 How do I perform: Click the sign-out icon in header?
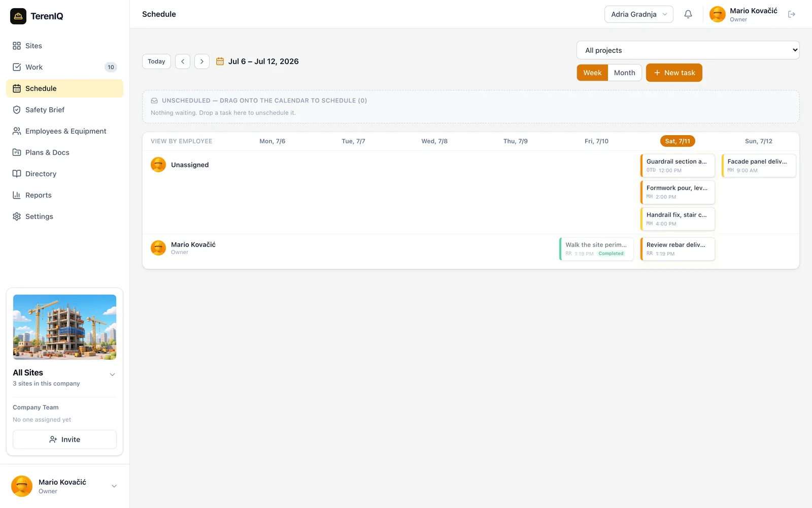click(x=792, y=14)
